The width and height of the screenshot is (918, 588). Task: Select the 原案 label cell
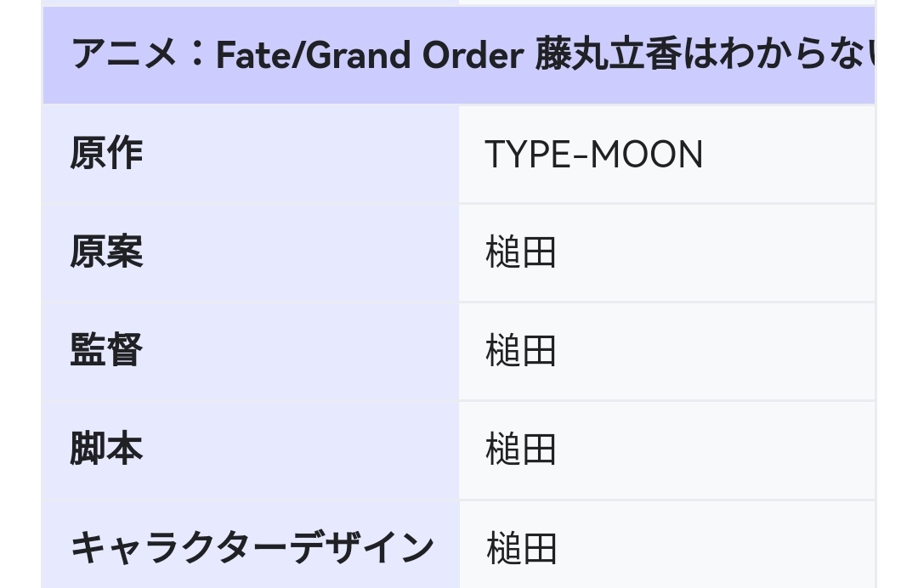pos(251,252)
